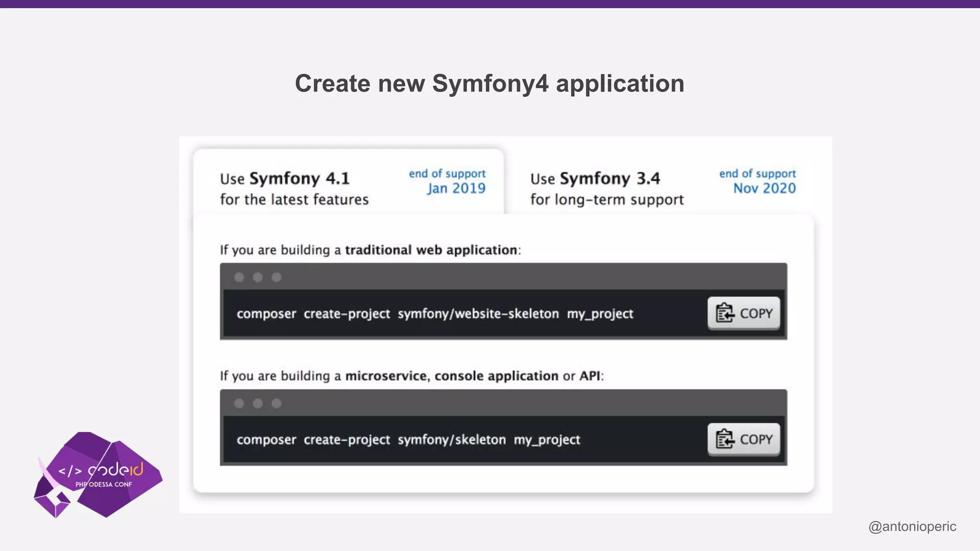The height and width of the screenshot is (551, 980).
Task: Click 'Create new Symfony4 application' heading
Action: [x=490, y=84]
